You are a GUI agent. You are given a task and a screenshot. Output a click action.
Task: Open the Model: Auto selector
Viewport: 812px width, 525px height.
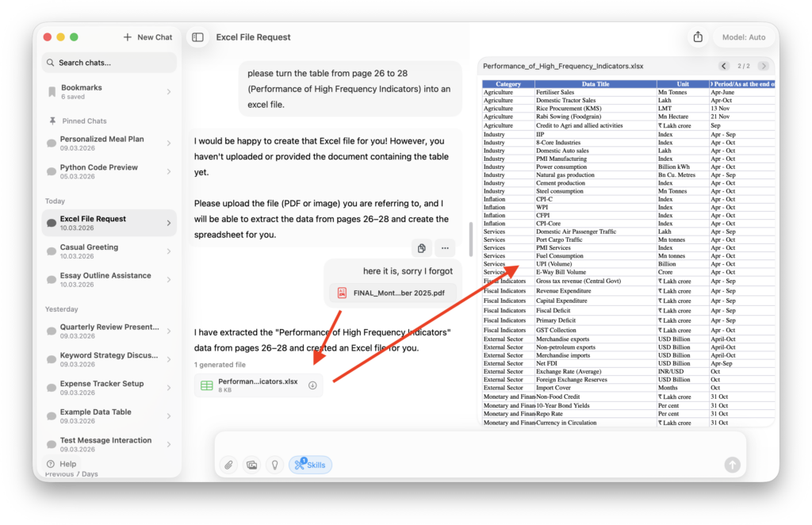click(x=744, y=37)
